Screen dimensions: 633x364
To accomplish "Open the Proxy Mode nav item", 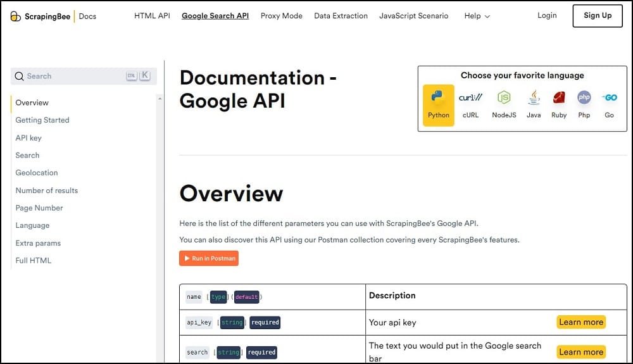I will pos(282,16).
